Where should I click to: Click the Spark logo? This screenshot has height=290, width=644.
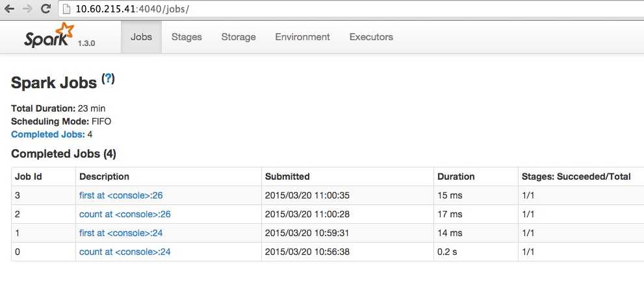(49, 35)
